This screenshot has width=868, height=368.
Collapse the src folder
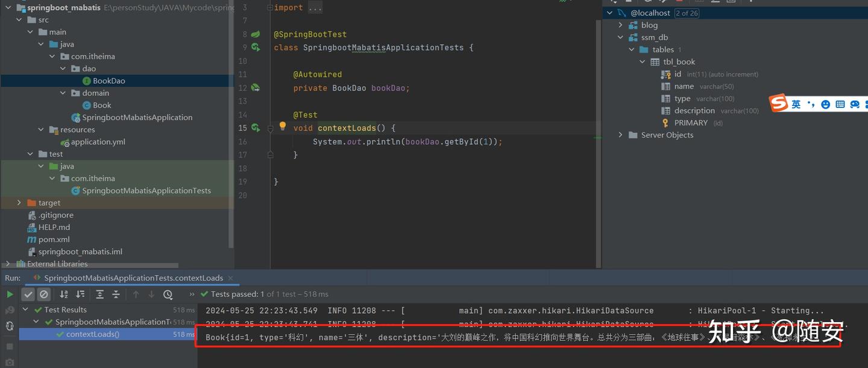[x=20, y=20]
